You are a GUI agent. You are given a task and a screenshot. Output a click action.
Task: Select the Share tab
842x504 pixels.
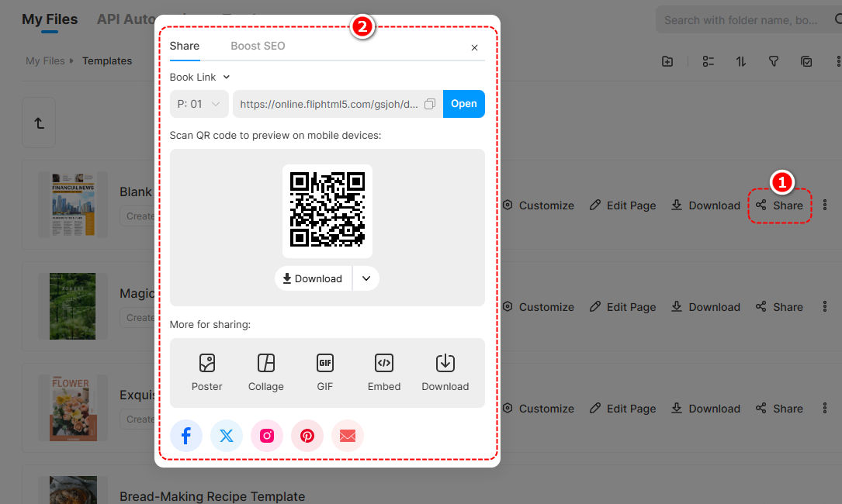185,47
